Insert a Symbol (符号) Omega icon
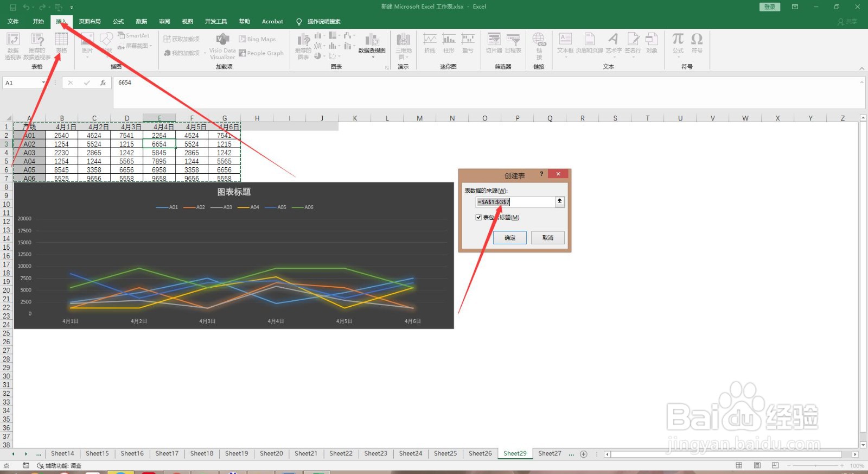The image size is (868, 474). click(697, 43)
